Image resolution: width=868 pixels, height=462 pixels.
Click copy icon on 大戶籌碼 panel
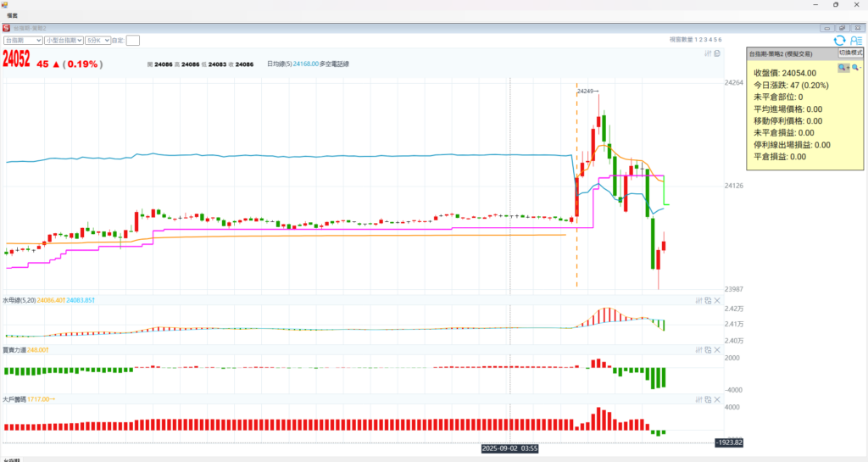pyautogui.click(x=708, y=398)
